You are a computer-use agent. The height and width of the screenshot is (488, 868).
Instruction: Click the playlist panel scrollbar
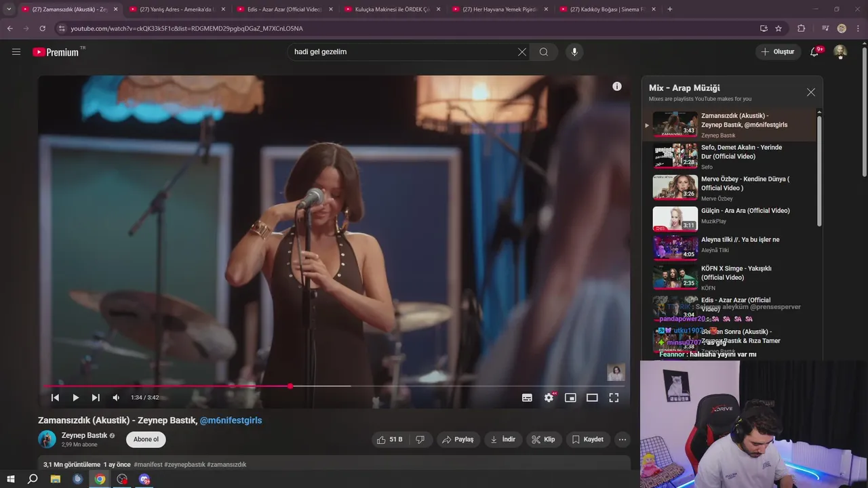point(819,171)
